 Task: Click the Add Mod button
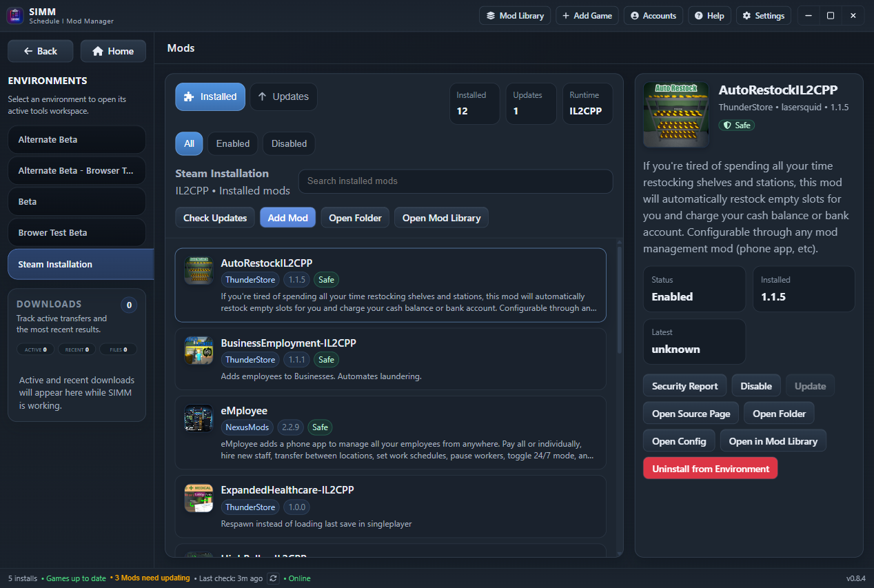pyautogui.click(x=287, y=218)
